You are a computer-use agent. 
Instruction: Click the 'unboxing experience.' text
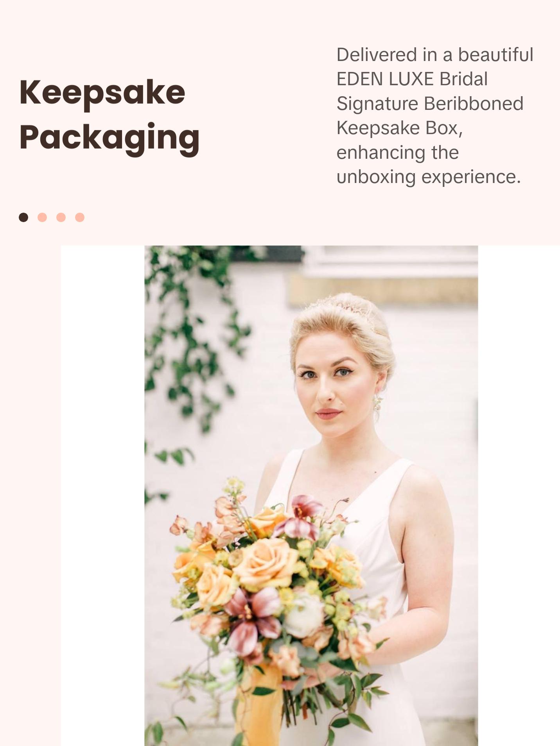(x=429, y=177)
